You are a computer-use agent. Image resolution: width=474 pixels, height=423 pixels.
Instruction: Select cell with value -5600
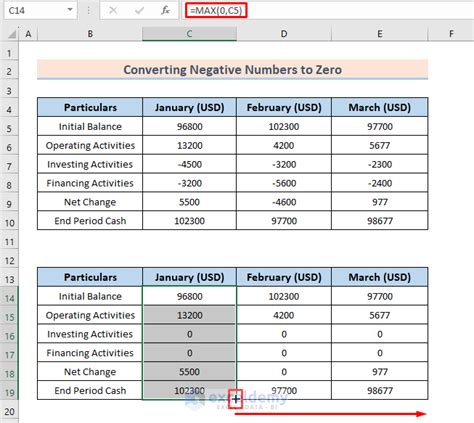[284, 183]
